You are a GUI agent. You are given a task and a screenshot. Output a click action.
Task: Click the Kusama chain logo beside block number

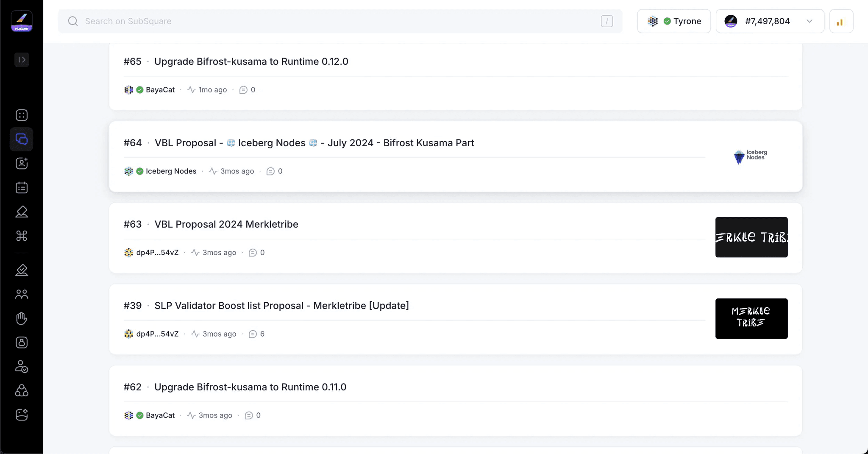pyautogui.click(x=731, y=21)
